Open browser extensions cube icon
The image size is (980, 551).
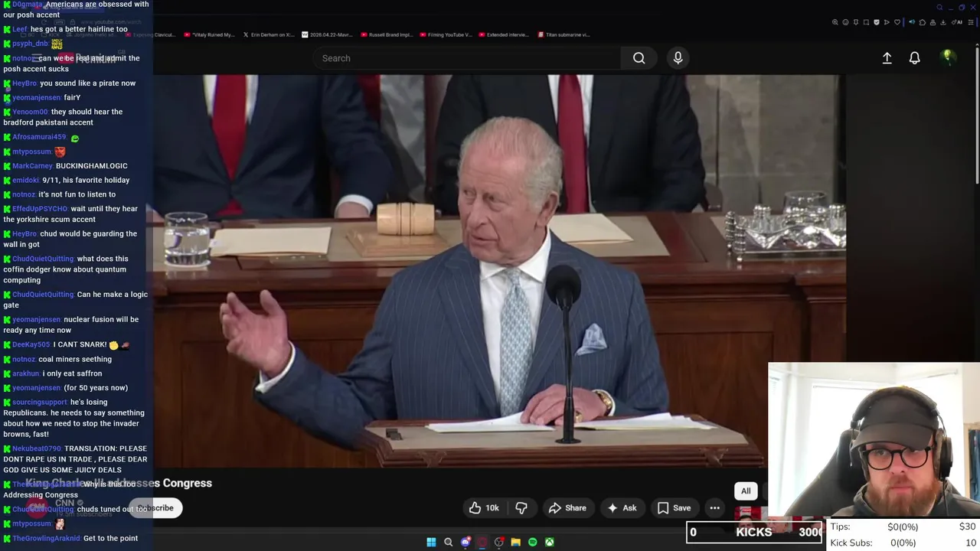pyautogui.click(x=923, y=22)
